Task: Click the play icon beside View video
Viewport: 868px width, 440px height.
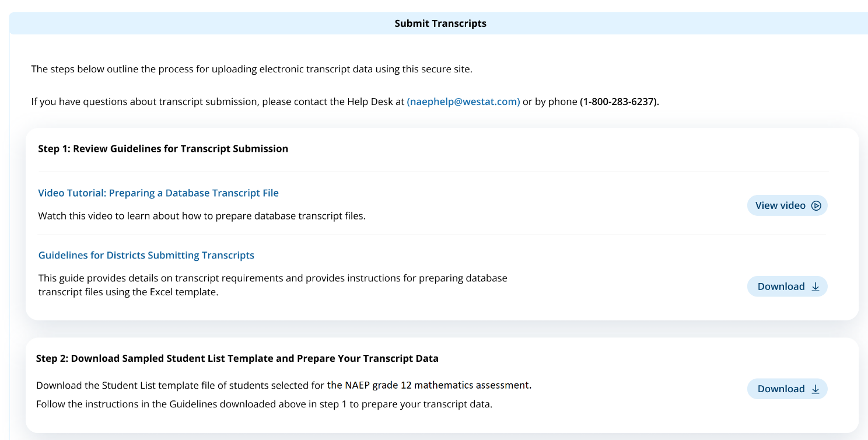Action: pos(816,205)
